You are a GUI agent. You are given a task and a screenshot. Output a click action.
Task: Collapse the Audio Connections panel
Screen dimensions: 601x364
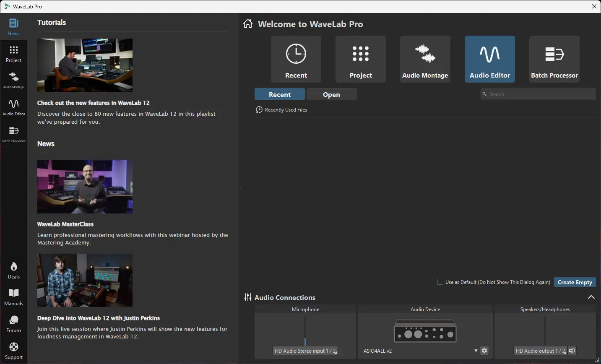pos(591,297)
